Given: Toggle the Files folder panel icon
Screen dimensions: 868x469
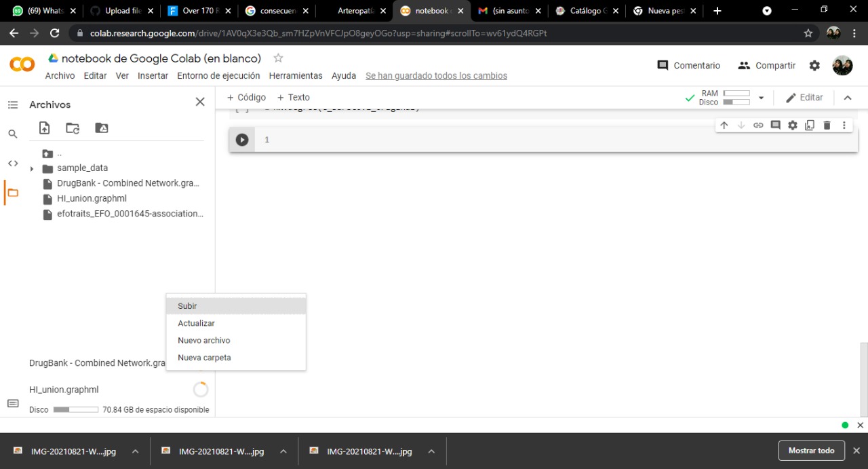Looking at the screenshot, I should (x=13, y=193).
